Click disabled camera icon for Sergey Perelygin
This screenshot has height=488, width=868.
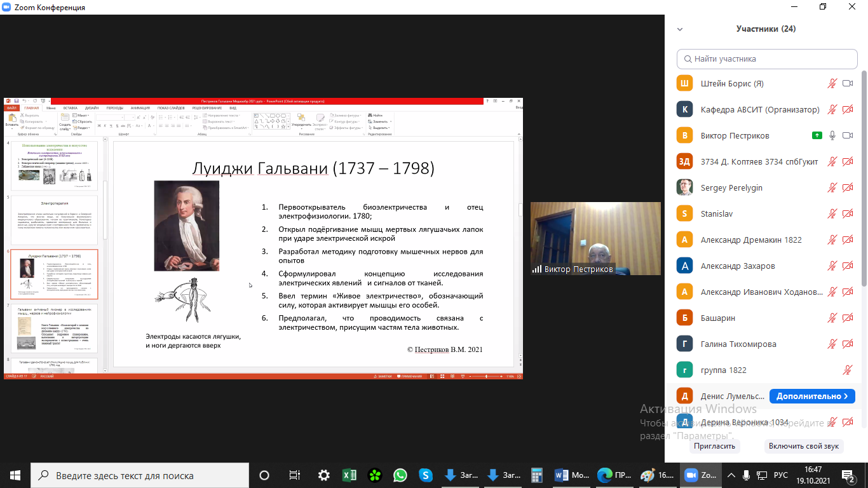(847, 187)
